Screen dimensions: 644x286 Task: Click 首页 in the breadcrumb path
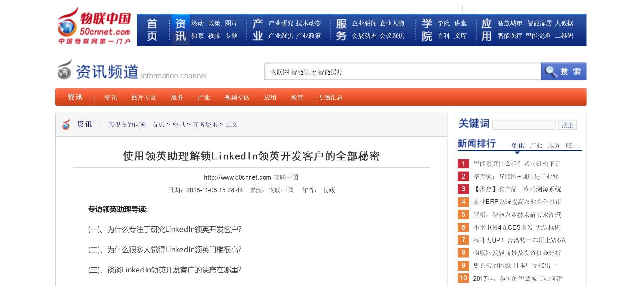point(158,125)
